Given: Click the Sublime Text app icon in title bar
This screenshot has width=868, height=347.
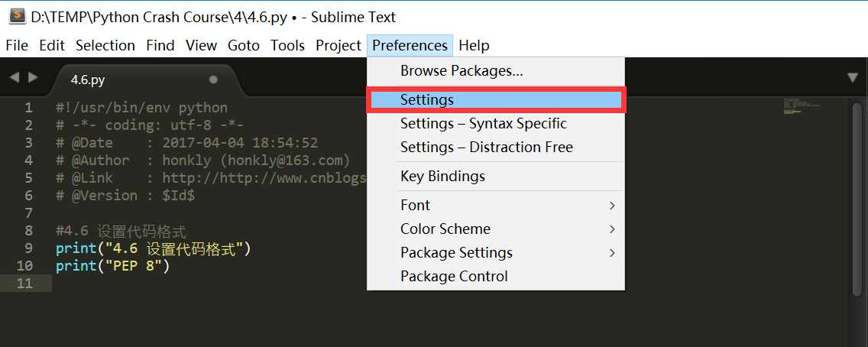Looking at the screenshot, I should point(17,15).
